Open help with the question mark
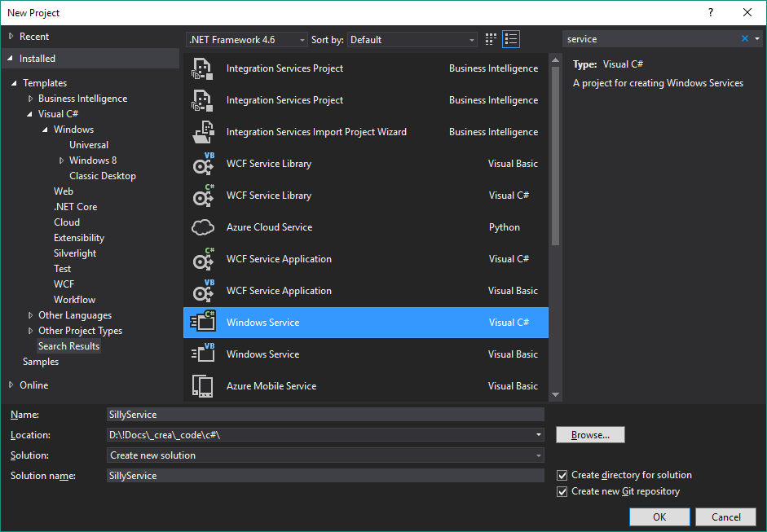The image size is (767, 532). (711, 13)
